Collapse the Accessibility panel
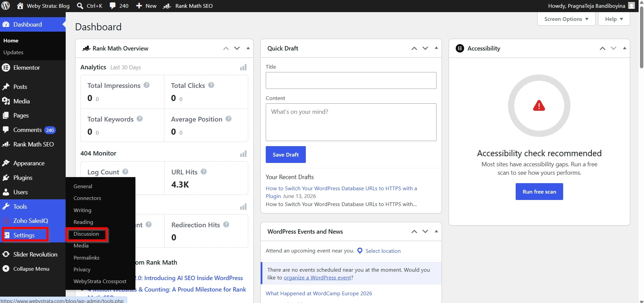This screenshot has height=303, width=644. [624, 48]
